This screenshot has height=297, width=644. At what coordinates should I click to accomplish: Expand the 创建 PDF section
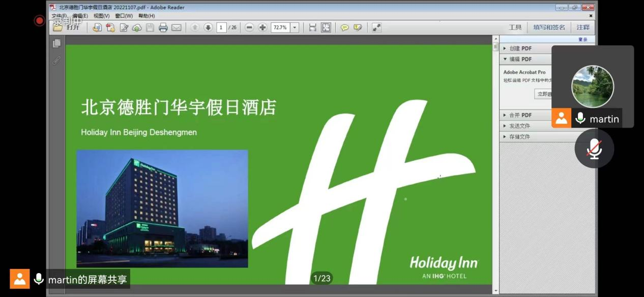(520, 48)
